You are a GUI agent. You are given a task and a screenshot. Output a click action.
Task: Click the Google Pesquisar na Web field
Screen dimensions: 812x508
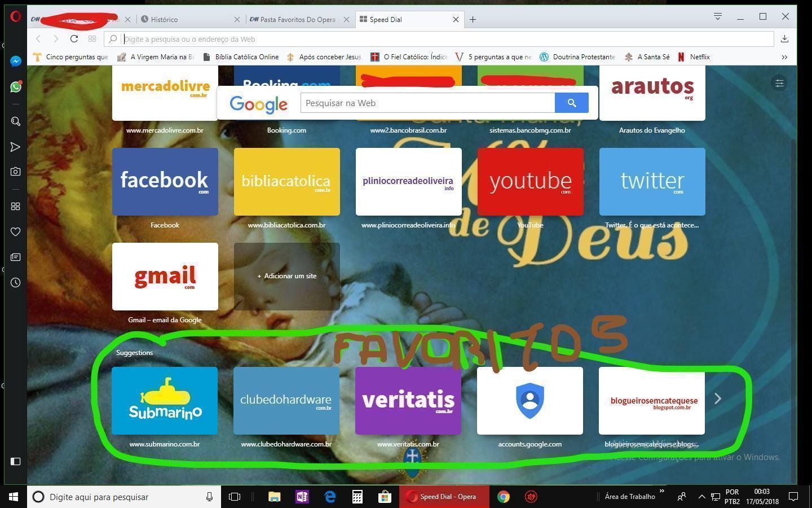427,103
